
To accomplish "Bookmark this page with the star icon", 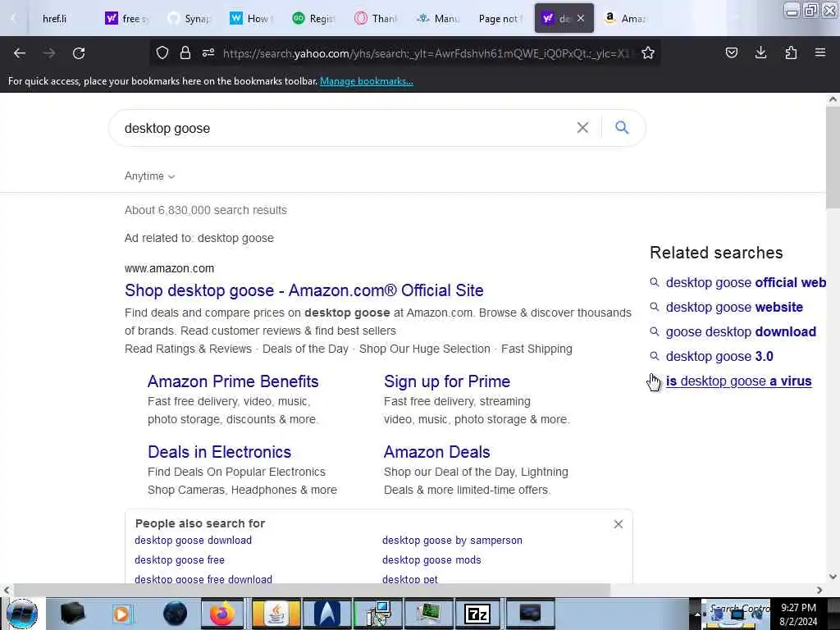I will 648,52.
